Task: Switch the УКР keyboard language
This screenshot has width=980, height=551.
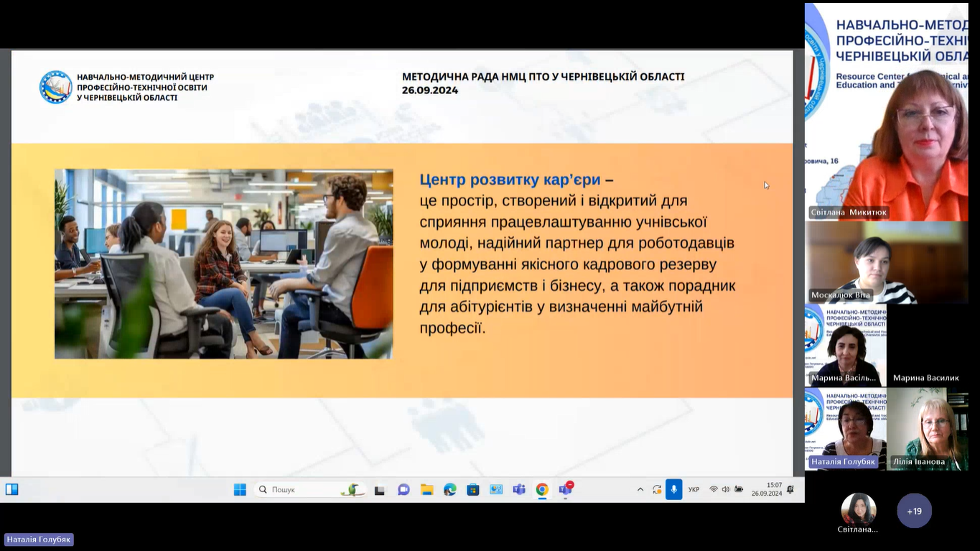Action: coord(694,490)
